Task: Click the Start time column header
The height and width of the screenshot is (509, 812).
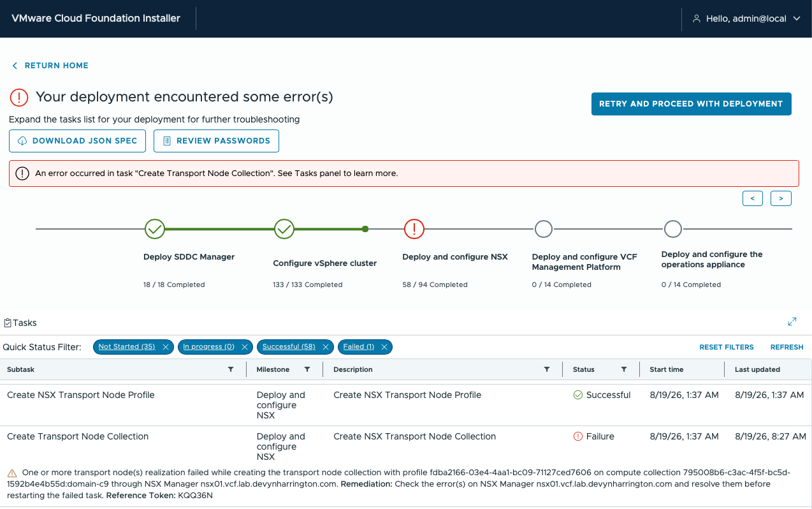Action: click(666, 369)
